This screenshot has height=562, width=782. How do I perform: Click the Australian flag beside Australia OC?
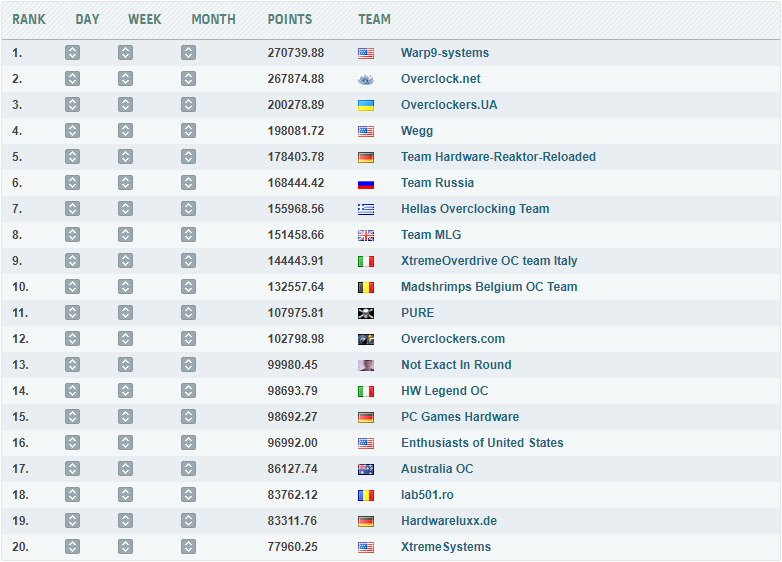pyautogui.click(x=366, y=469)
